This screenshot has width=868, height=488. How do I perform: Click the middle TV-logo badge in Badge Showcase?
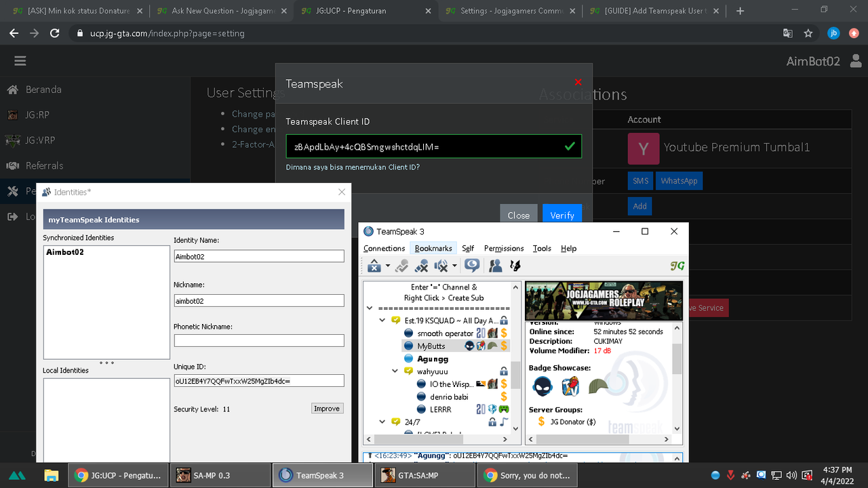click(570, 386)
